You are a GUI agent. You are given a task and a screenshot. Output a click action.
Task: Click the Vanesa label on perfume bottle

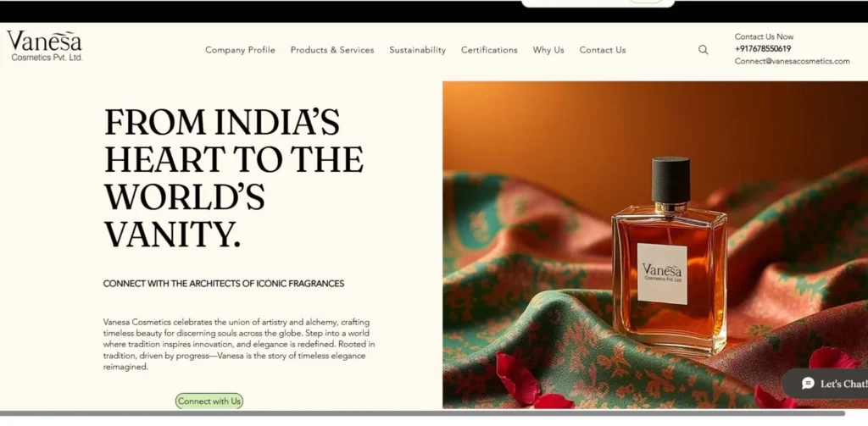pyautogui.click(x=662, y=274)
